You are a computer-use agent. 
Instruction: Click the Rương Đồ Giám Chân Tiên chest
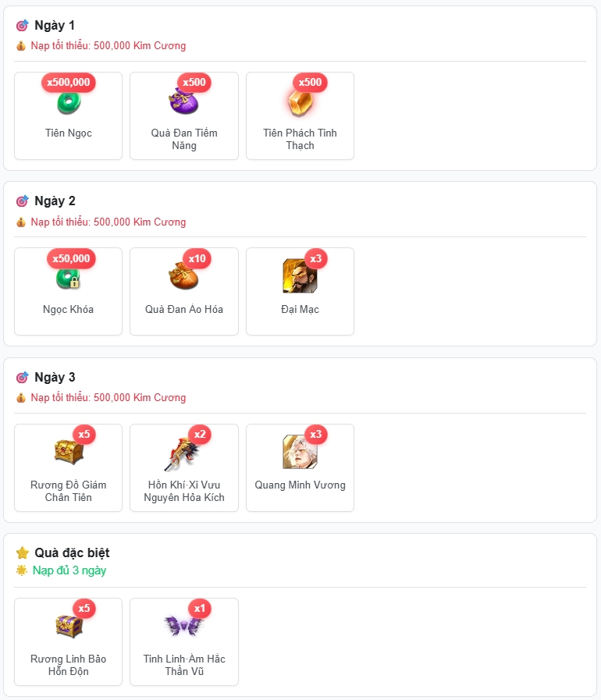[69, 451]
